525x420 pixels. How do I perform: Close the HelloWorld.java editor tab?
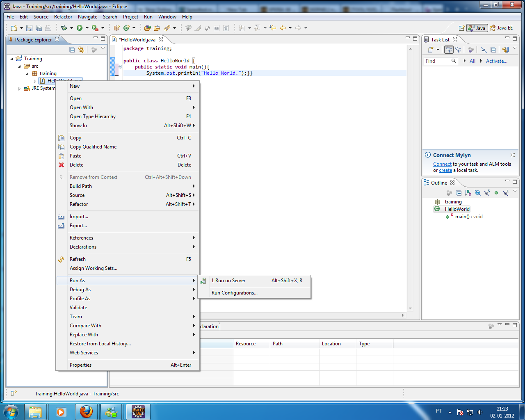[x=161, y=39]
